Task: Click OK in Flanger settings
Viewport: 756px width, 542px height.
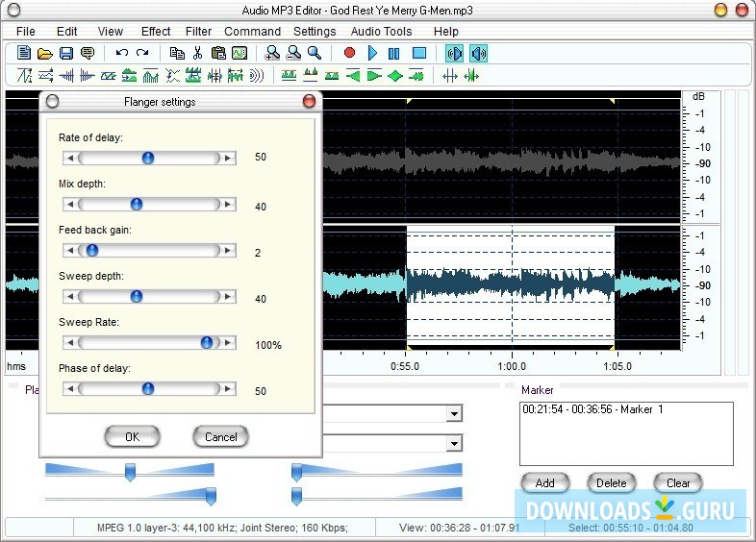Action: [133, 436]
